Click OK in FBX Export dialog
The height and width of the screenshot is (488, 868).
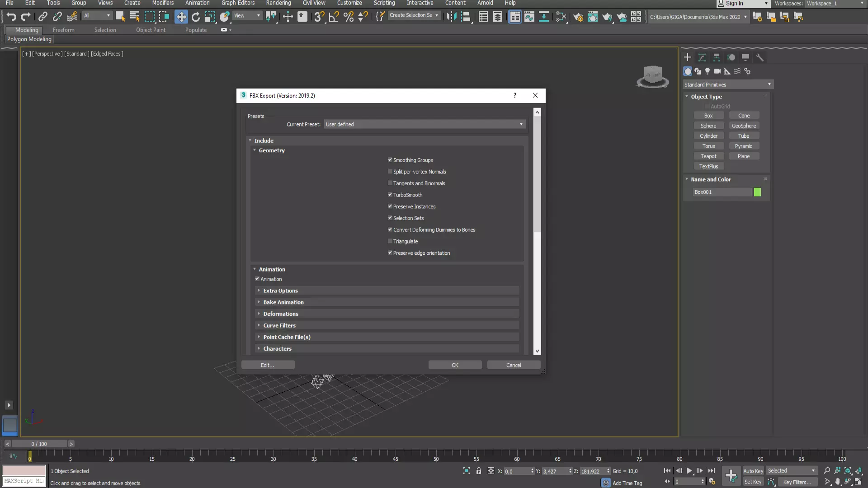click(455, 365)
